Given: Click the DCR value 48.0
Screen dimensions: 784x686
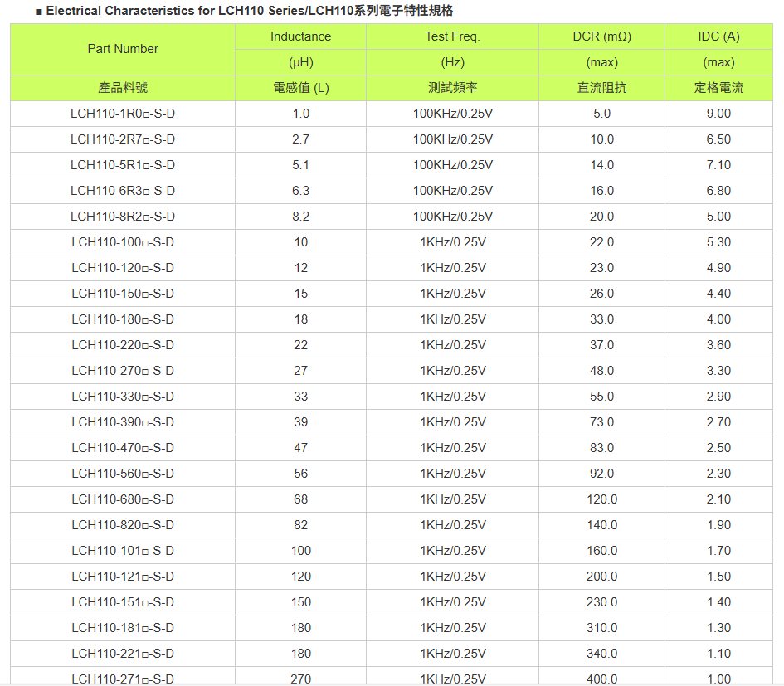Looking at the screenshot, I should point(602,371).
